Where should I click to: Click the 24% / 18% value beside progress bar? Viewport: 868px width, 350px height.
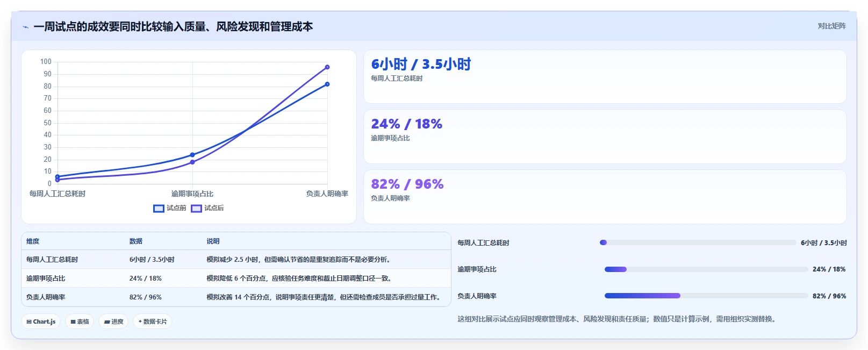pyautogui.click(x=829, y=269)
